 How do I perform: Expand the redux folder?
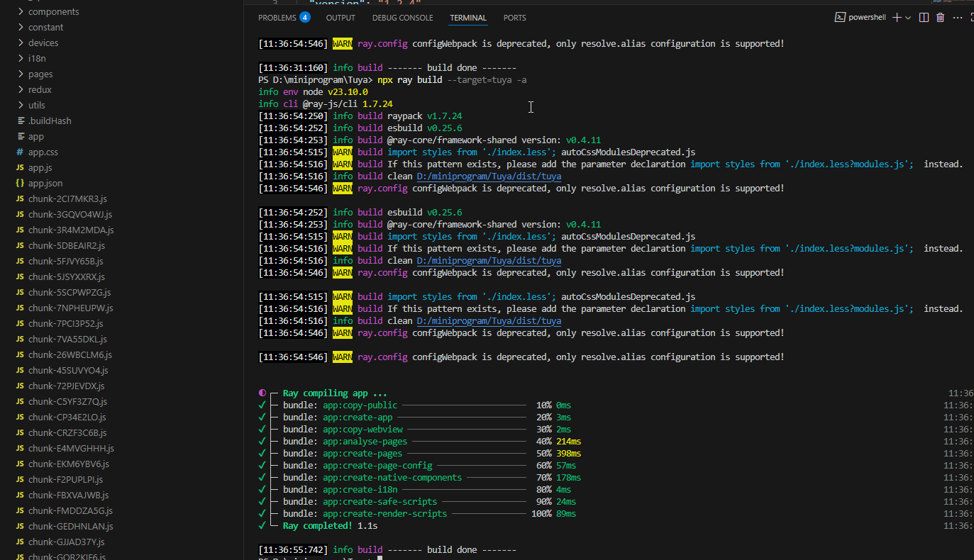21,89
